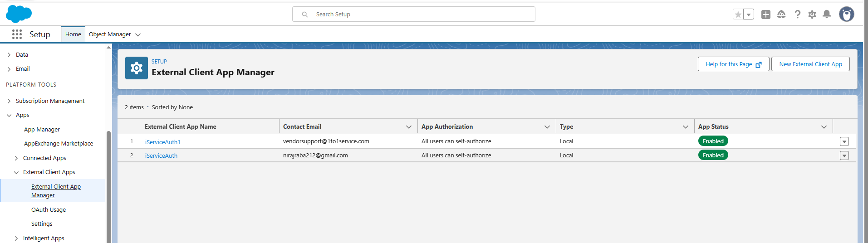Click the 'Sorted by None' text
Image resolution: width=868 pixels, height=243 pixels.
(172, 107)
